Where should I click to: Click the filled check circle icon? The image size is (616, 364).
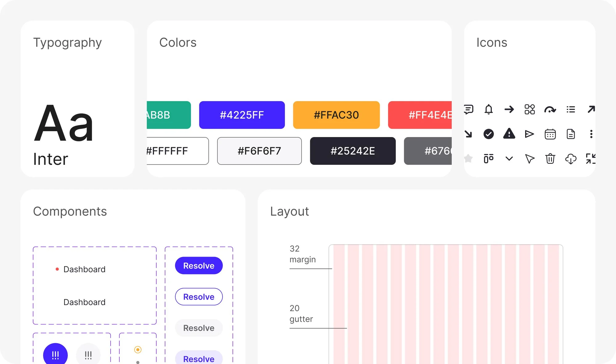click(x=488, y=134)
